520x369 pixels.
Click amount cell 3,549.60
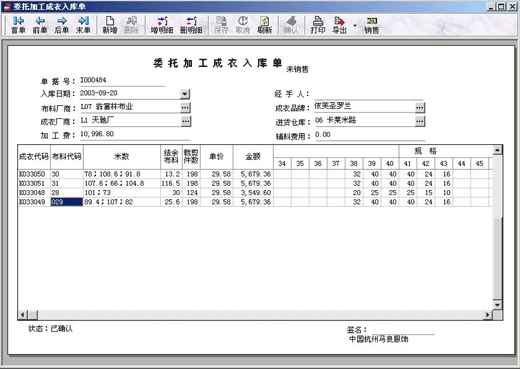pyautogui.click(x=253, y=193)
